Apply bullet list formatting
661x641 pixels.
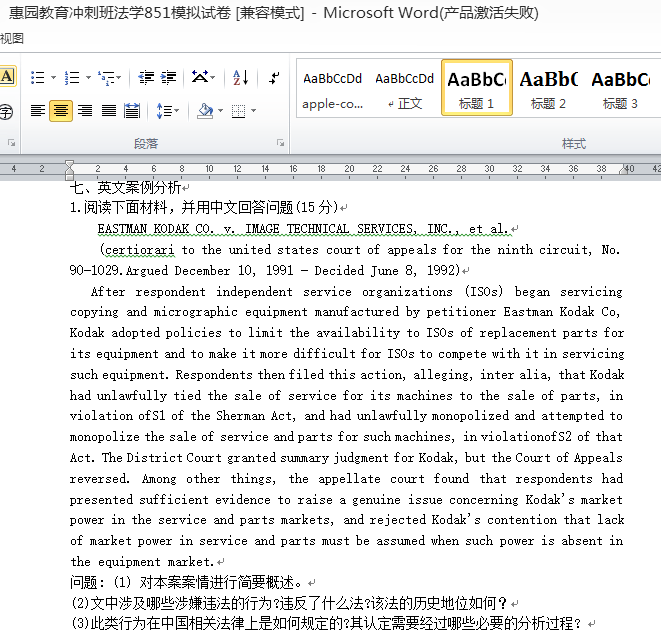(38, 78)
